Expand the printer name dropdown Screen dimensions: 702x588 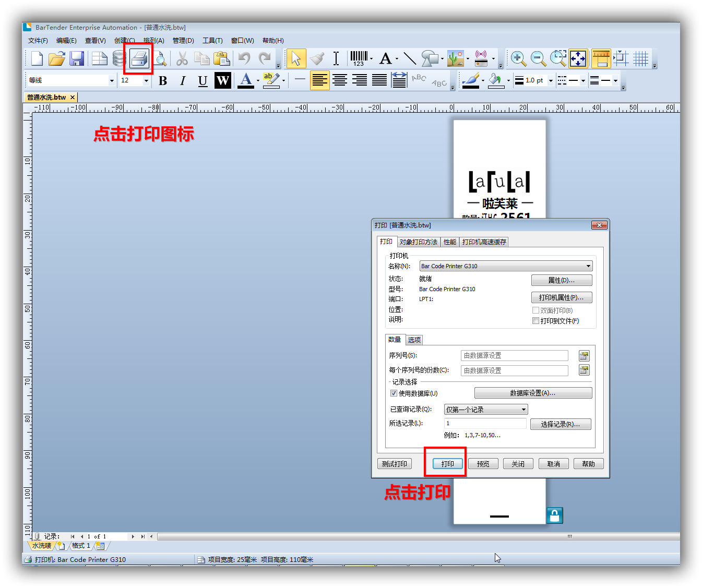pos(588,266)
